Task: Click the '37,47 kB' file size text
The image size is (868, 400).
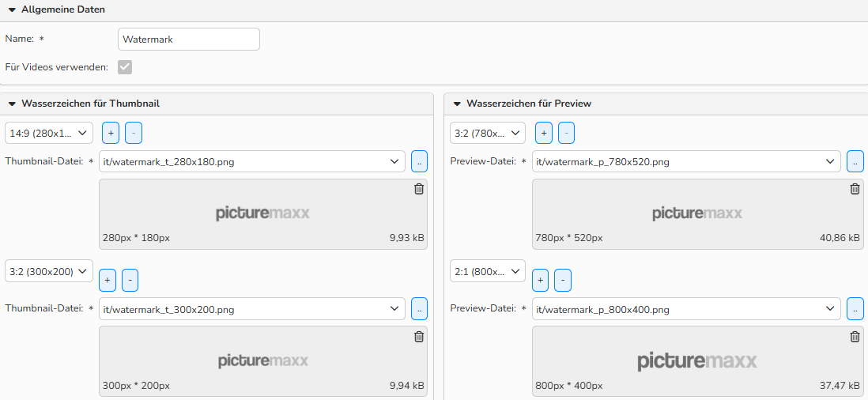Action: click(x=840, y=385)
